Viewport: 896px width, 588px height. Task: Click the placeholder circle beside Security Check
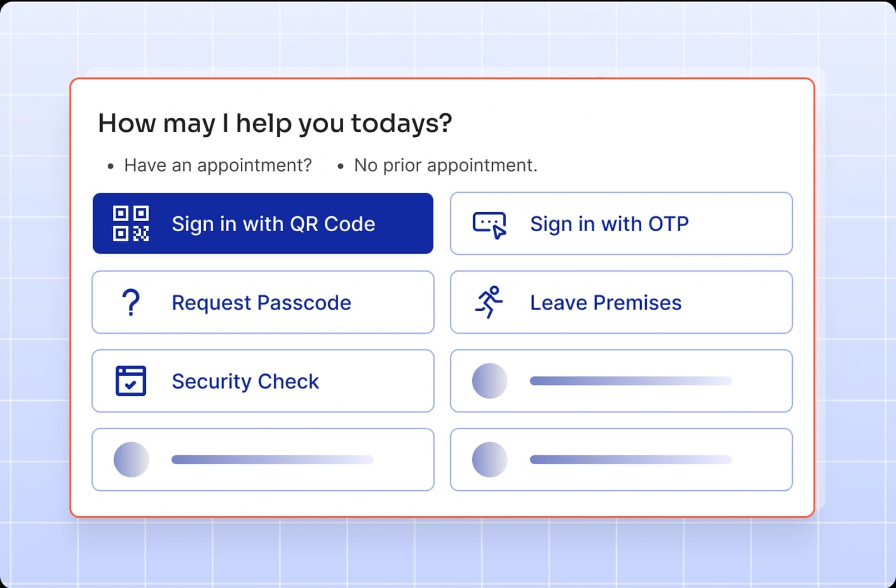click(x=489, y=381)
